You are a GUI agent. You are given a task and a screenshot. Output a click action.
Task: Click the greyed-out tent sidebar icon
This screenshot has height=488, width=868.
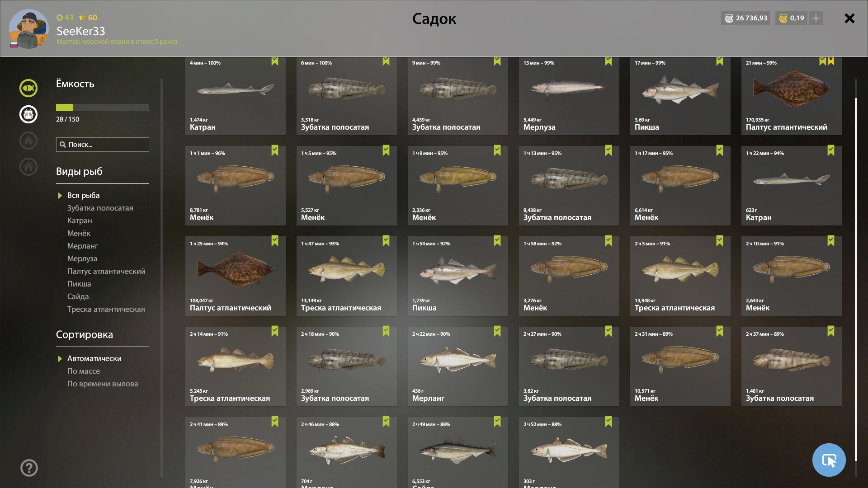(x=28, y=141)
